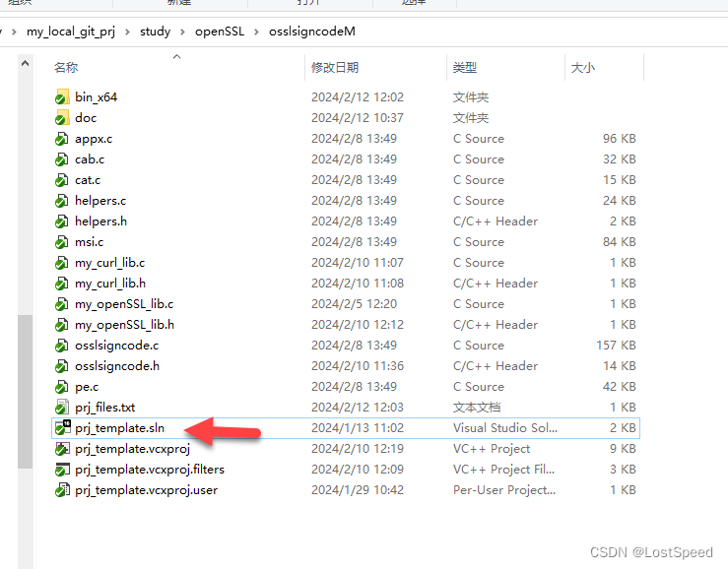Expand chevron after openSSL breadcrumb
Image resolution: width=728 pixels, height=569 pixels.
[x=256, y=32]
